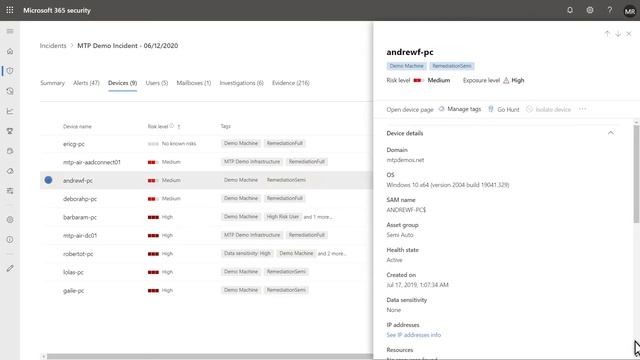This screenshot has height=360, width=640.
Task: Close the andrewf-pc details panel
Action: pos(629,34)
